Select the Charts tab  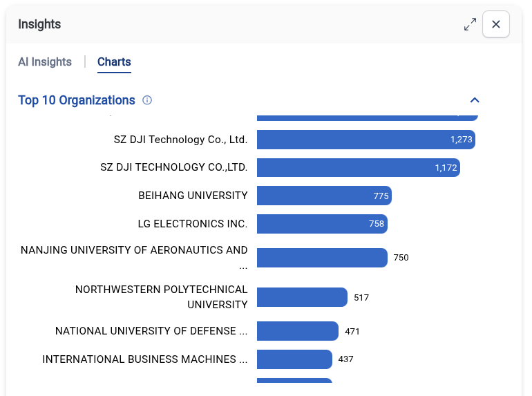tap(114, 62)
